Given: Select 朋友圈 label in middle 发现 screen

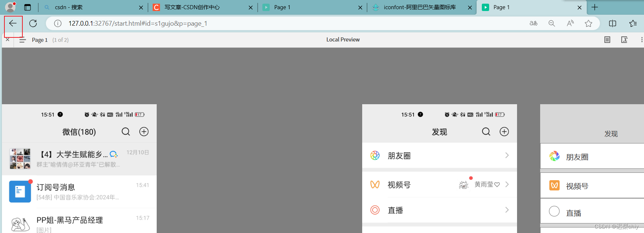Looking at the screenshot, I should tap(399, 156).
